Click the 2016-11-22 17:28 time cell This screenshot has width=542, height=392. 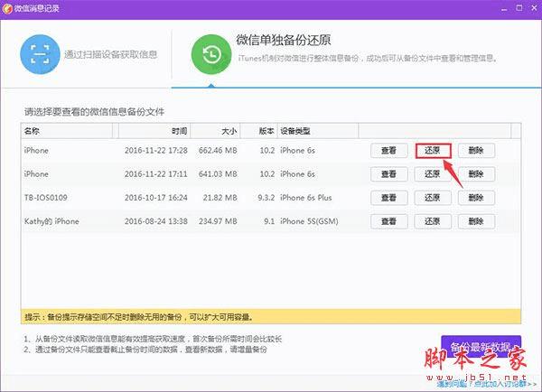pyautogui.click(x=156, y=151)
